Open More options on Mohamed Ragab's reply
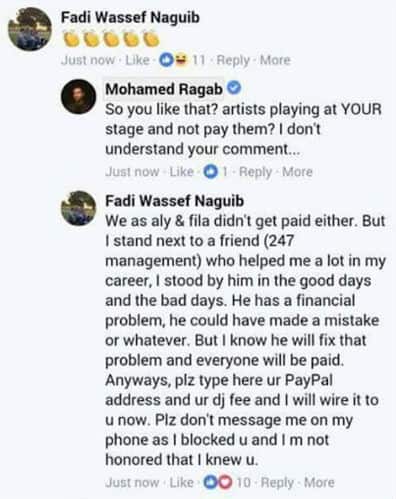The height and width of the screenshot is (499, 396). point(297,172)
